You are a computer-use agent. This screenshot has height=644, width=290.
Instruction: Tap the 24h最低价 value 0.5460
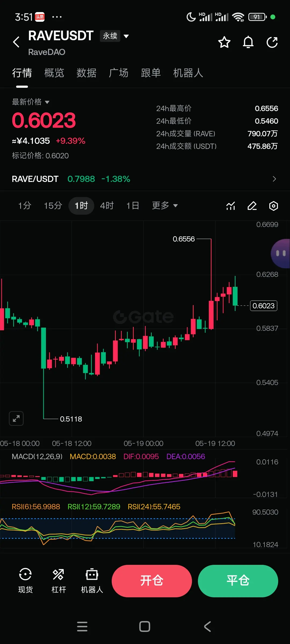click(266, 121)
